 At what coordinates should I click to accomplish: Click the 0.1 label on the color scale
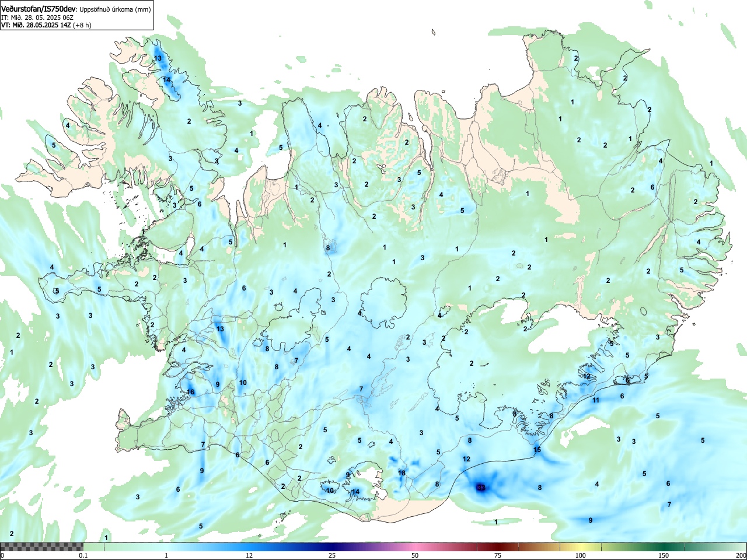click(x=83, y=555)
